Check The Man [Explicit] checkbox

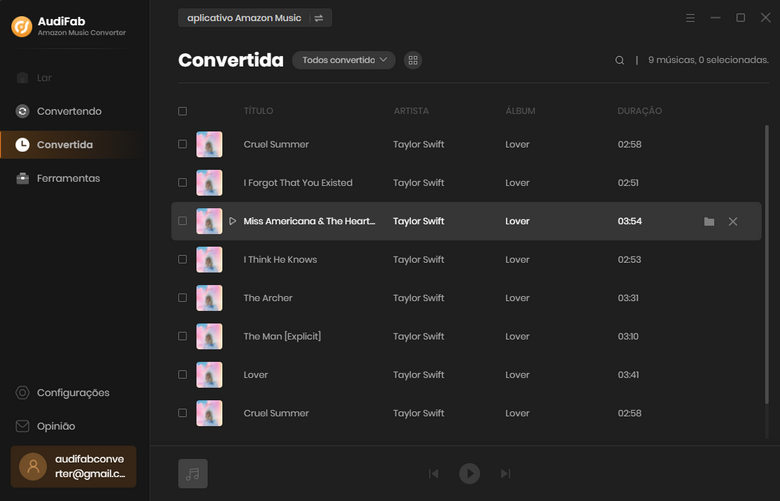pos(183,336)
